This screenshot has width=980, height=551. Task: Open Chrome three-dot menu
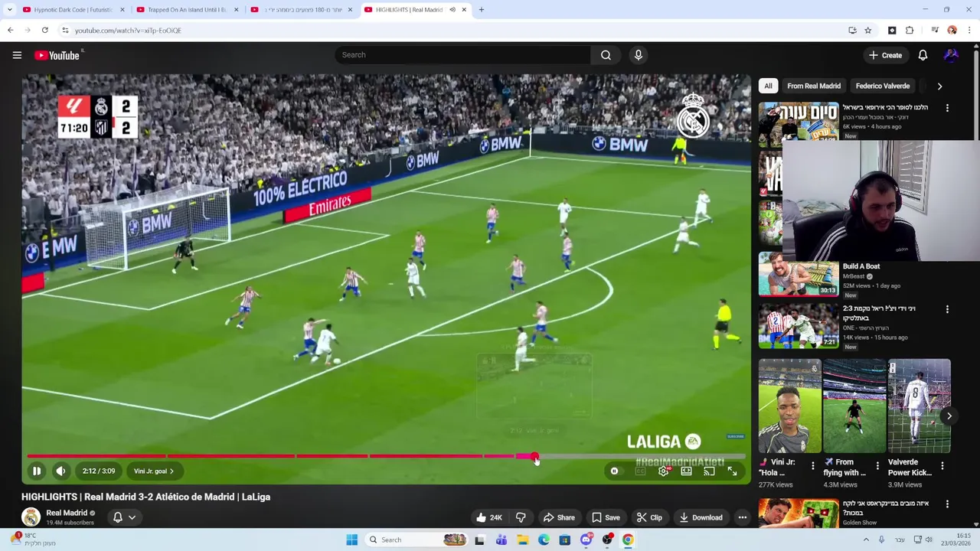(969, 31)
